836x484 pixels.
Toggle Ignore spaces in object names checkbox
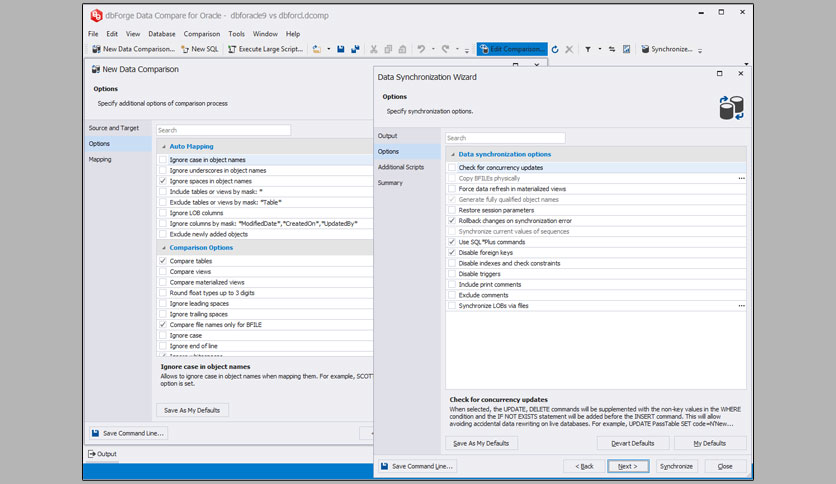[x=163, y=181]
